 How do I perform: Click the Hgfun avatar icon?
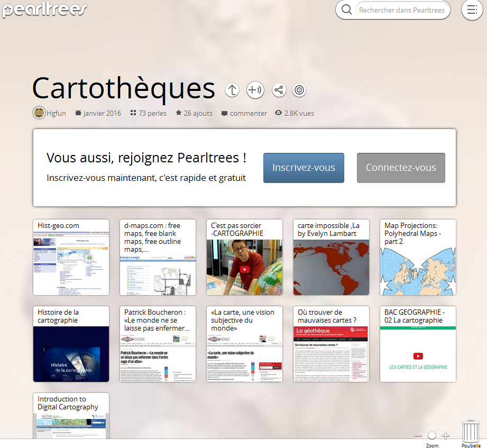(39, 113)
